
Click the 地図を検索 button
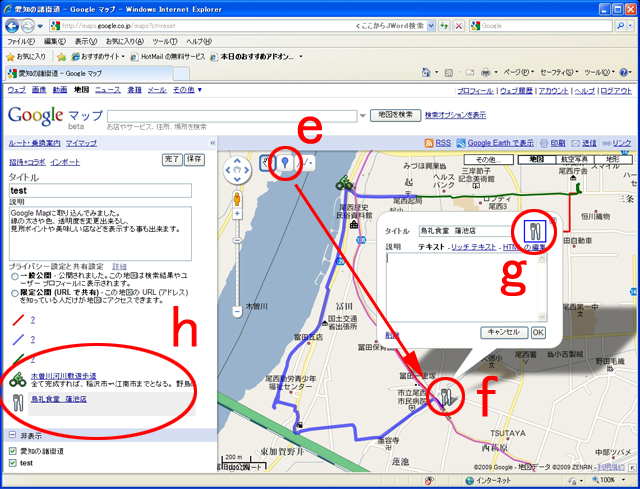[x=395, y=115]
